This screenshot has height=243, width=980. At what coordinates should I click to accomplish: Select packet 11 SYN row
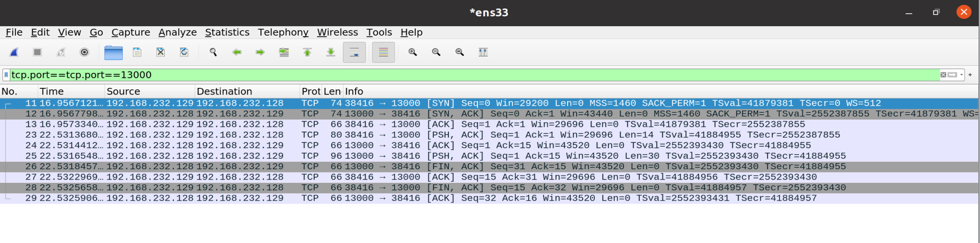[489, 103]
